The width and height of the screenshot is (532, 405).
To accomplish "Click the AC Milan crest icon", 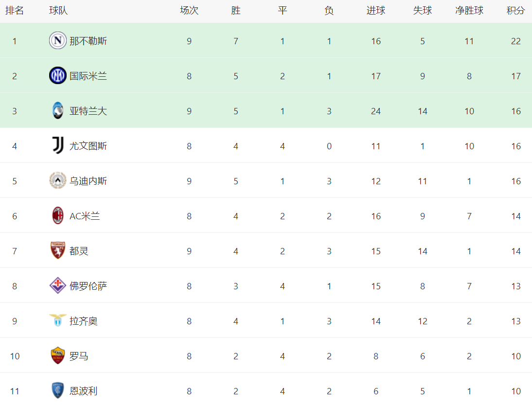I will click(x=58, y=216).
